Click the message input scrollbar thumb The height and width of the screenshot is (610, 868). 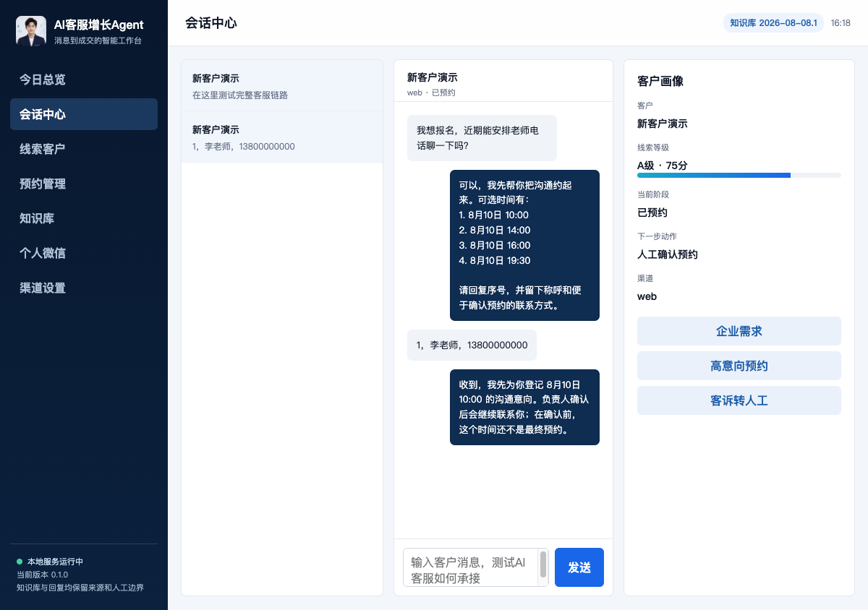pos(543,564)
